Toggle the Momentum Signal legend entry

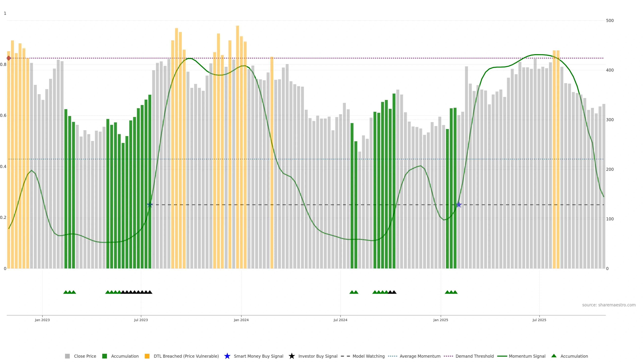pos(527,356)
